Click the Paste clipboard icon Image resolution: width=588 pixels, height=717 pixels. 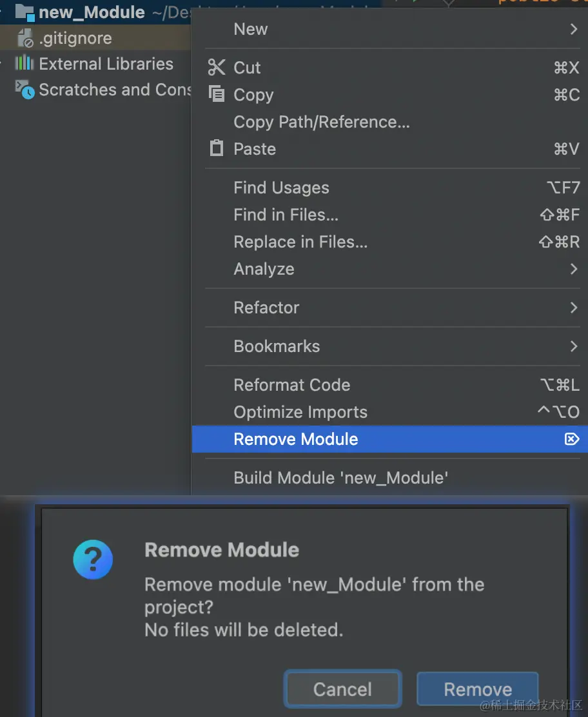[217, 148]
